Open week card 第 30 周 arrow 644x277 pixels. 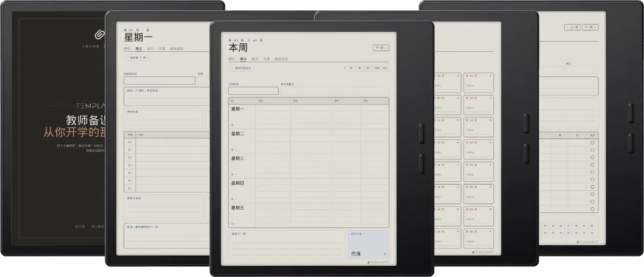[490, 187]
